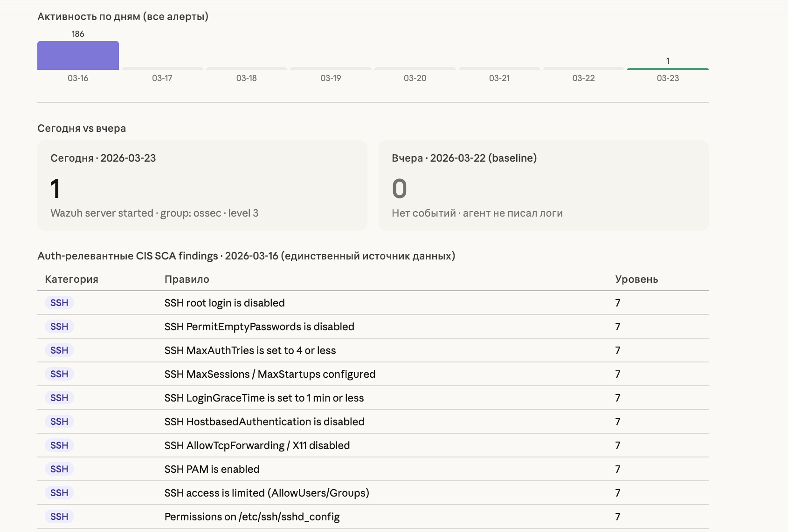Select the 03-21 day slot in the activity chart
The height and width of the screenshot is (532, 788).
(x=499, y=68)
